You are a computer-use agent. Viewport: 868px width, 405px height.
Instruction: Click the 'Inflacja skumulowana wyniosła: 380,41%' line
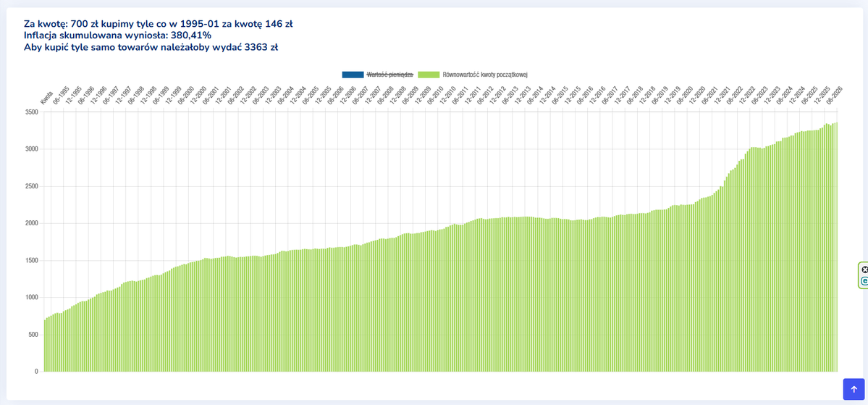coord(117,36)
